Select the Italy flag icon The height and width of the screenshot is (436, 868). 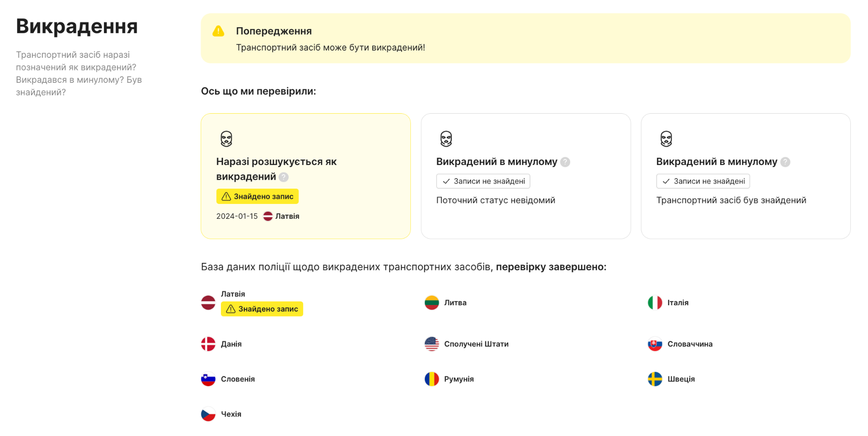coord(655,303)
